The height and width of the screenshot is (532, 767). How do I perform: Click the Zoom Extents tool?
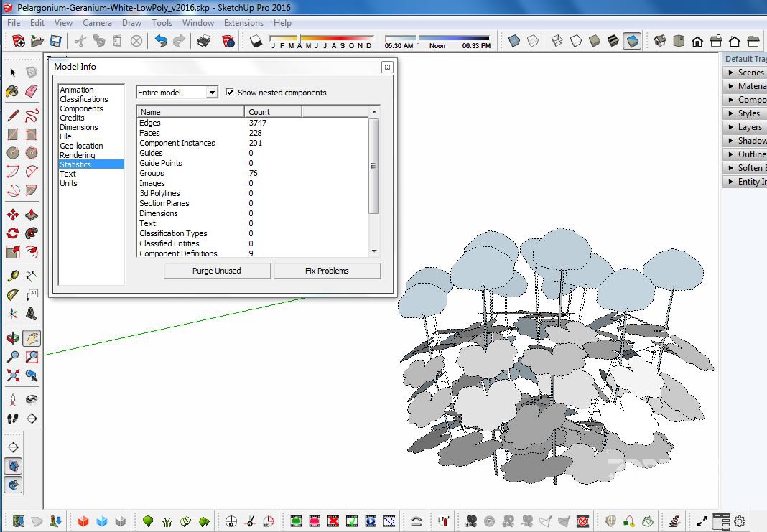click(12, 375)
